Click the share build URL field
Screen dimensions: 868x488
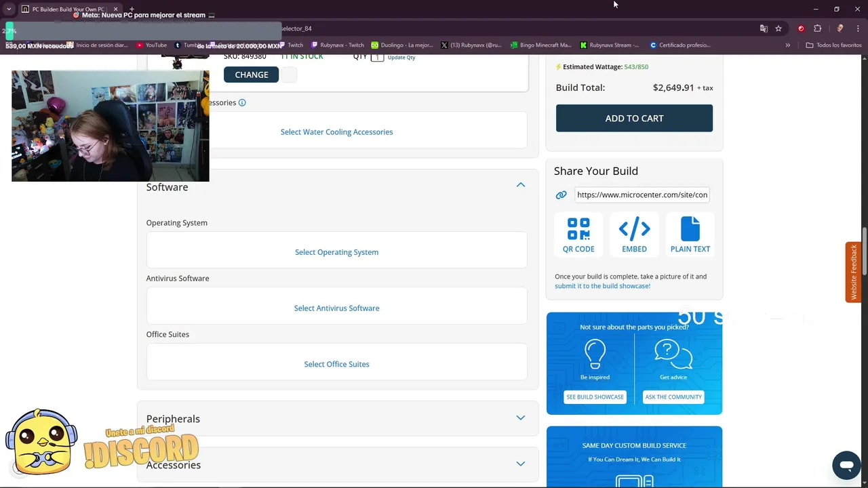[642, 195]
